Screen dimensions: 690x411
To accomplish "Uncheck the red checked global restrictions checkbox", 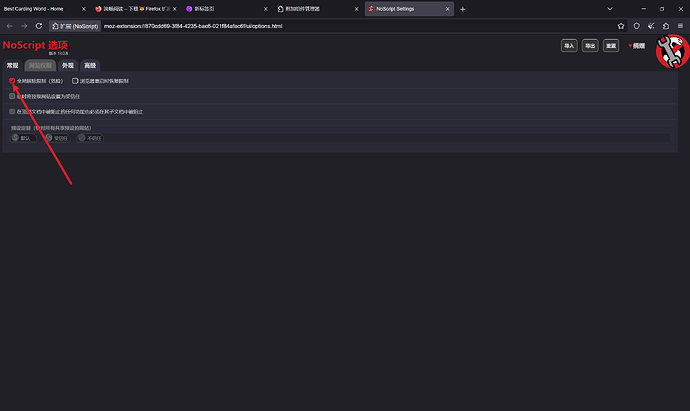I will (x=12, y=81).
